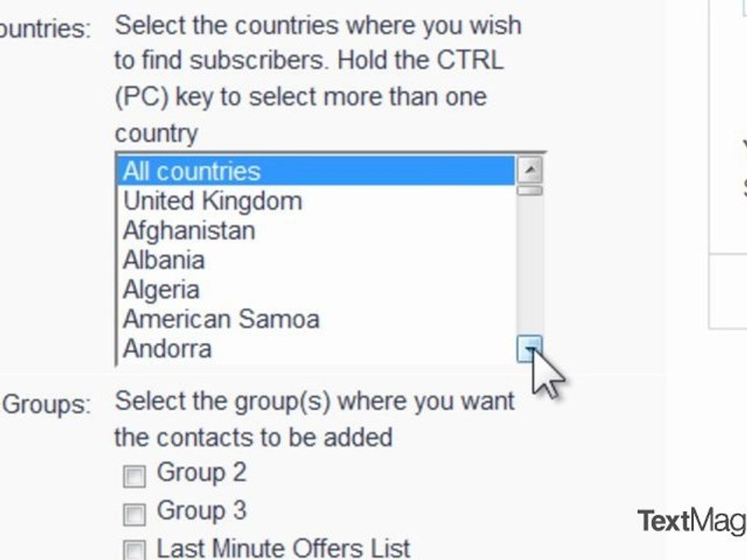This screenshot has width=747, height=560.
Task: Select Albania from the country list
Action: click(163, 260)
